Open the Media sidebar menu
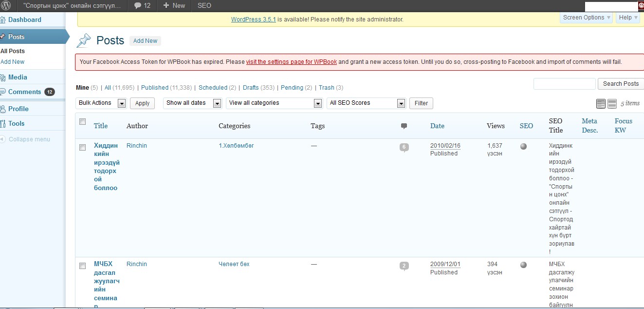 [18, 77]
